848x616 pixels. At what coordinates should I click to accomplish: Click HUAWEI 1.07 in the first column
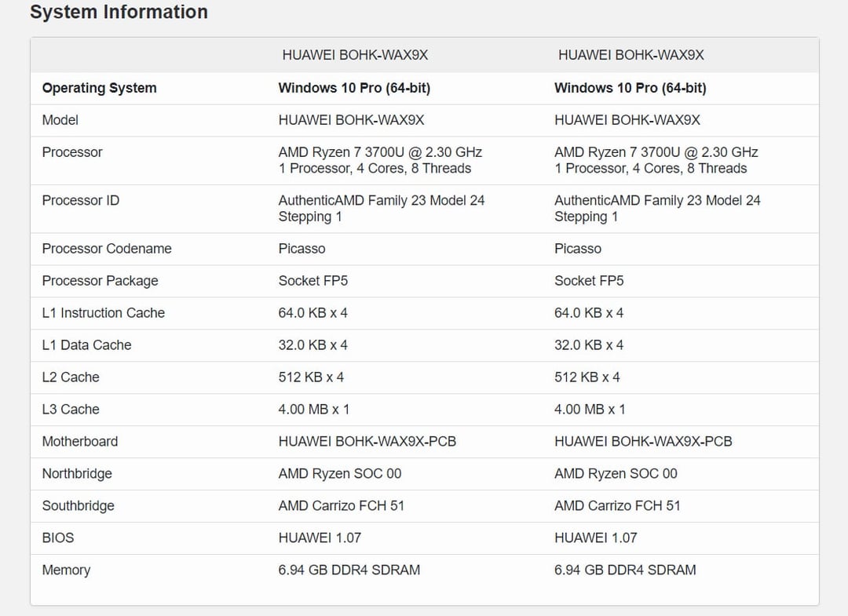tap(320, 538)
